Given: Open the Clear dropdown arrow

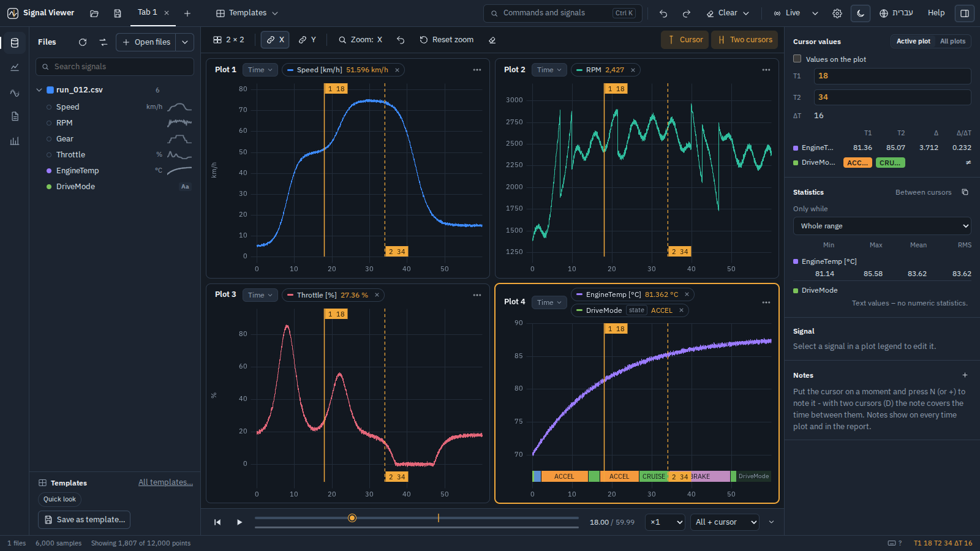Looking at the screenshot, I should point(746,13).
